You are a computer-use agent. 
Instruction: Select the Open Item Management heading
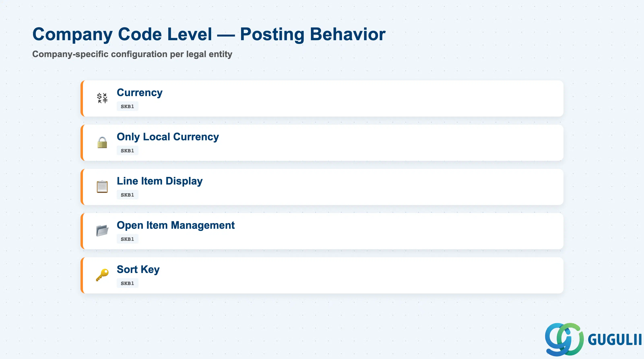click(x=175, y=225)
